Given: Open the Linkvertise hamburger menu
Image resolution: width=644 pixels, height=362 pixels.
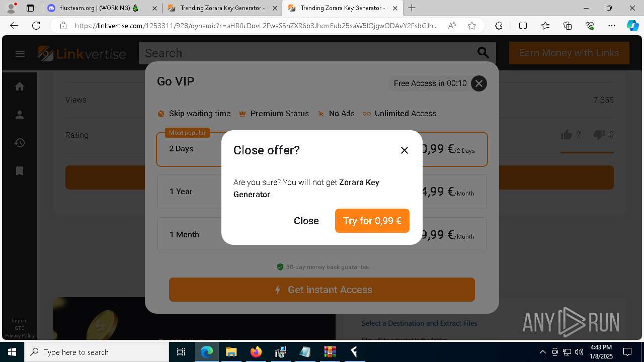Looking at the screenshot, I should (20, 53).
